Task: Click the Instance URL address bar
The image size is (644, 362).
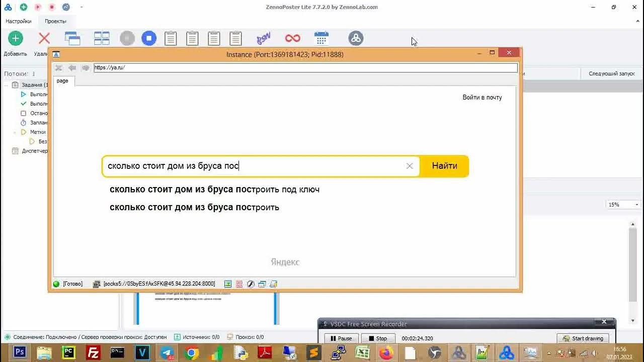Action: (305, 67)
